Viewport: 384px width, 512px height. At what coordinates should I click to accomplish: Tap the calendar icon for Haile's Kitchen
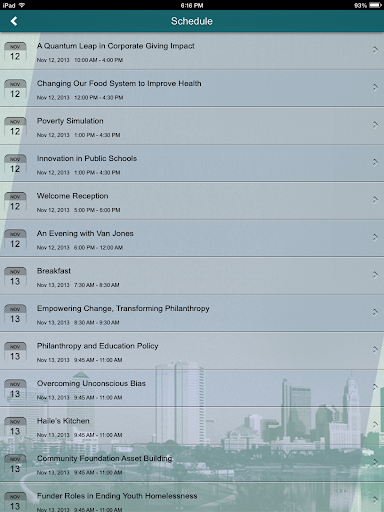point(15,427)
